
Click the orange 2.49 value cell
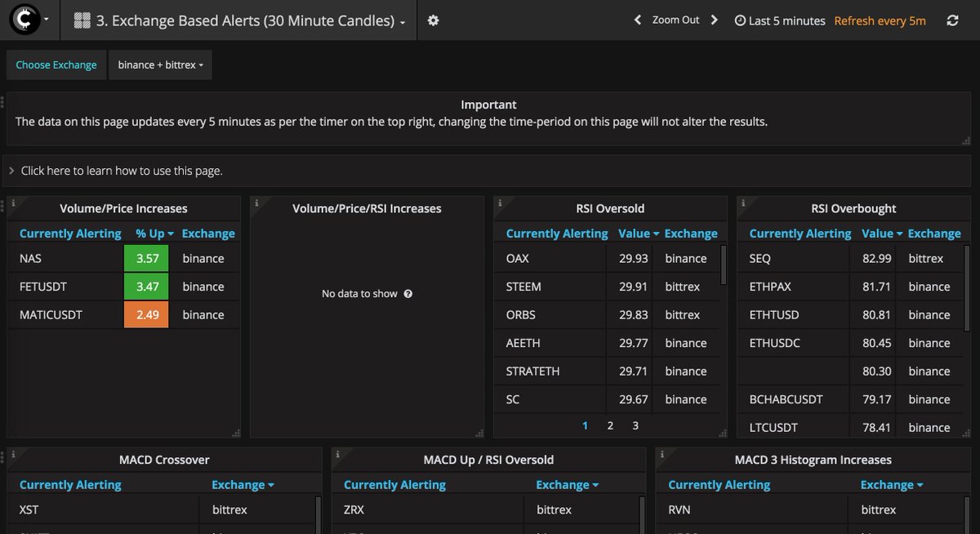point(146,315)
